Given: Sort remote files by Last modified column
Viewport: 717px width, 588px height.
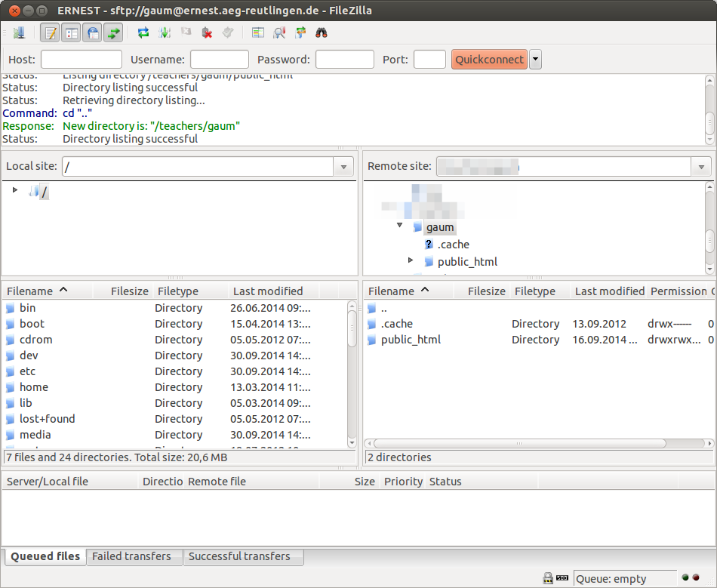Looking at the screenshot, I should (x=607, y=291).
